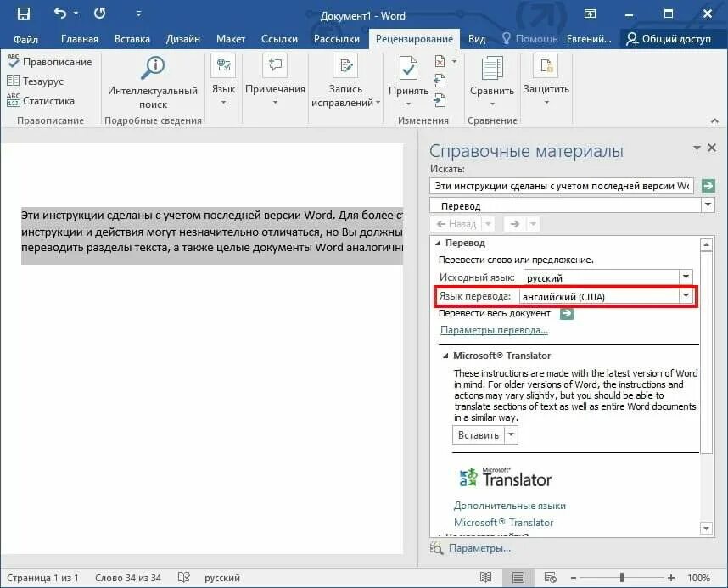Switch to the Вставка ribbon tab
Screen dimensions: 728x588
[132, 38]
